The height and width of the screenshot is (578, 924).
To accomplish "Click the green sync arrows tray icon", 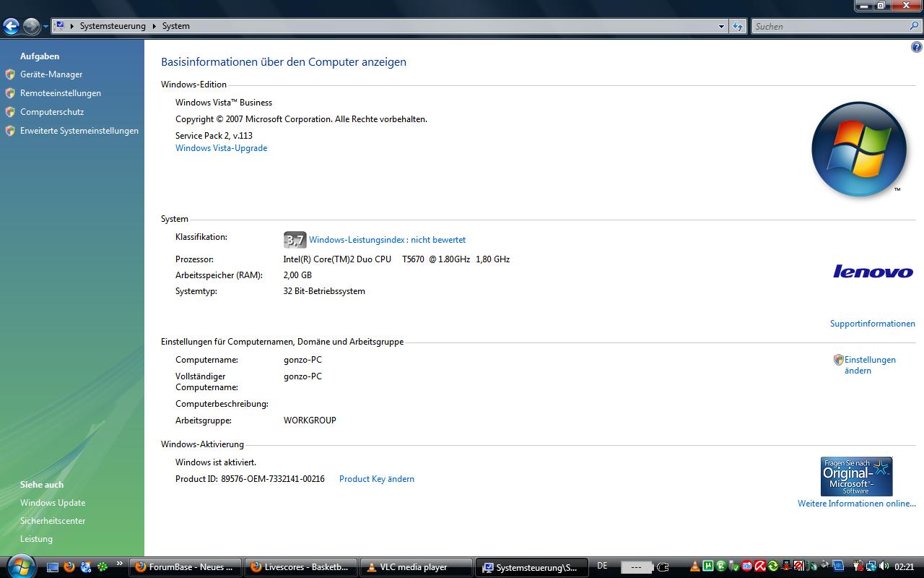I will 773,566.
